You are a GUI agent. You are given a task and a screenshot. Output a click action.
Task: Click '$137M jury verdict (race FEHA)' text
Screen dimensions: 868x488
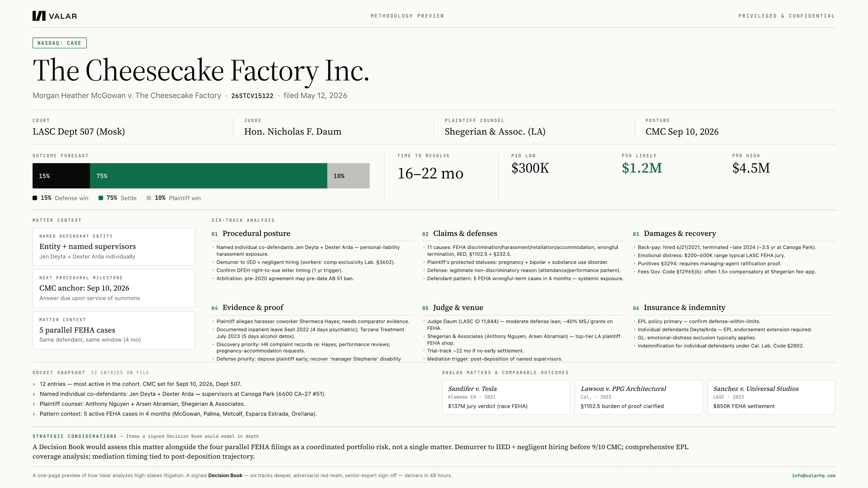[x=488, y=406]
